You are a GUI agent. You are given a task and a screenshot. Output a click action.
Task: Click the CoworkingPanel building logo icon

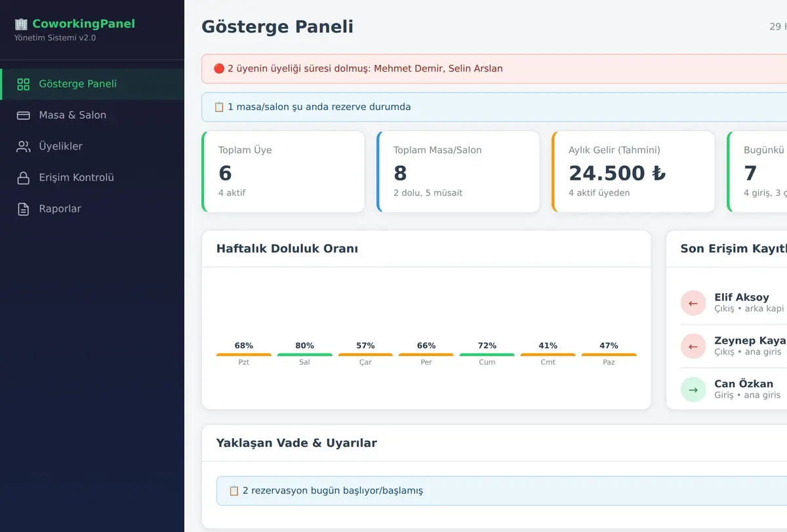[x=22, y=24]
